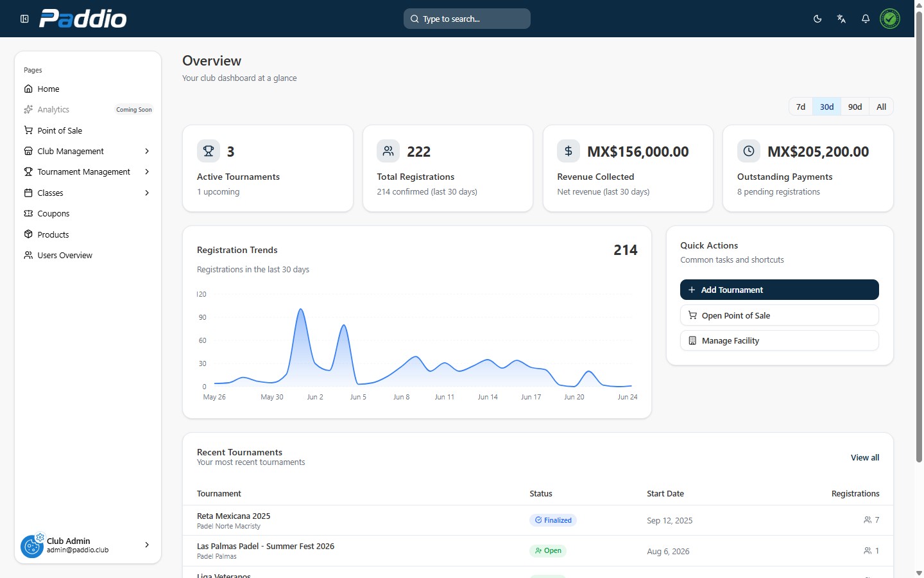Click the green checkmark profile avatar
Screen dimensions: 924x578
[890, 19]
